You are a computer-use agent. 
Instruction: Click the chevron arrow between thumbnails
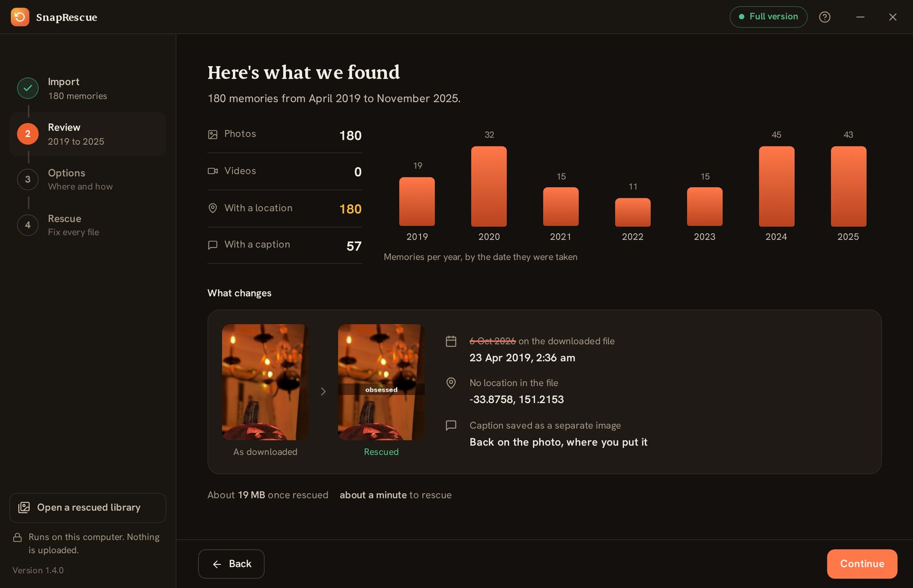[323, 391]
